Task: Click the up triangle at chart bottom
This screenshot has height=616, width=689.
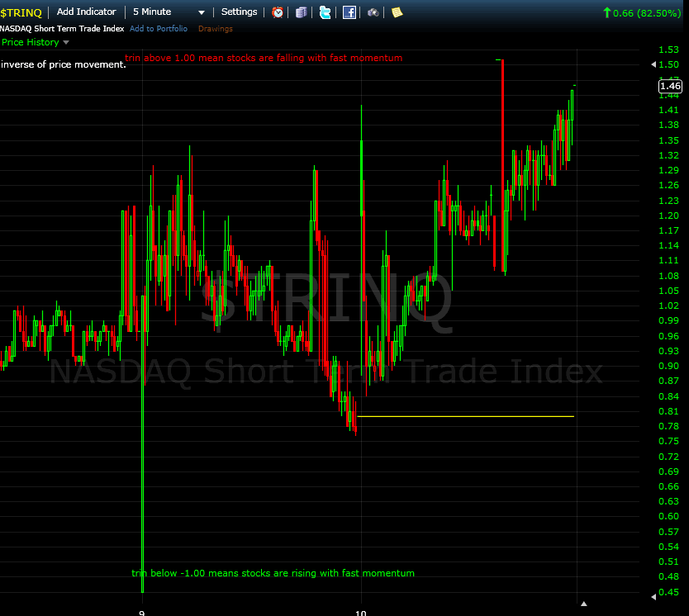Action: 584,604
